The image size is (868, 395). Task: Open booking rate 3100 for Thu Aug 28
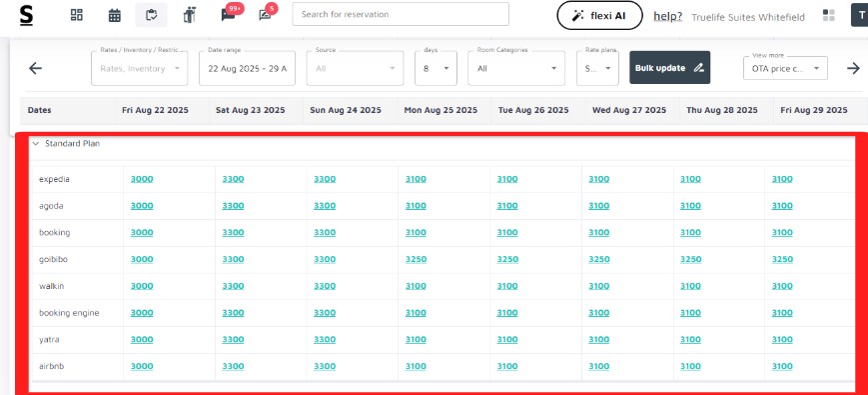tap(690, 233)
